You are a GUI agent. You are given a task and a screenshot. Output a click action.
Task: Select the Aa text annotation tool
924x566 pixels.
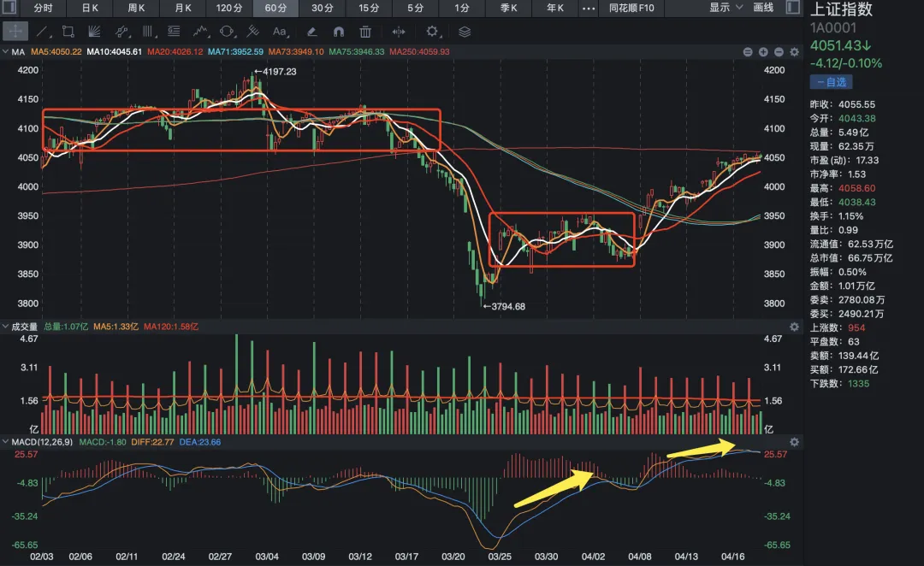tap(280, 32)
